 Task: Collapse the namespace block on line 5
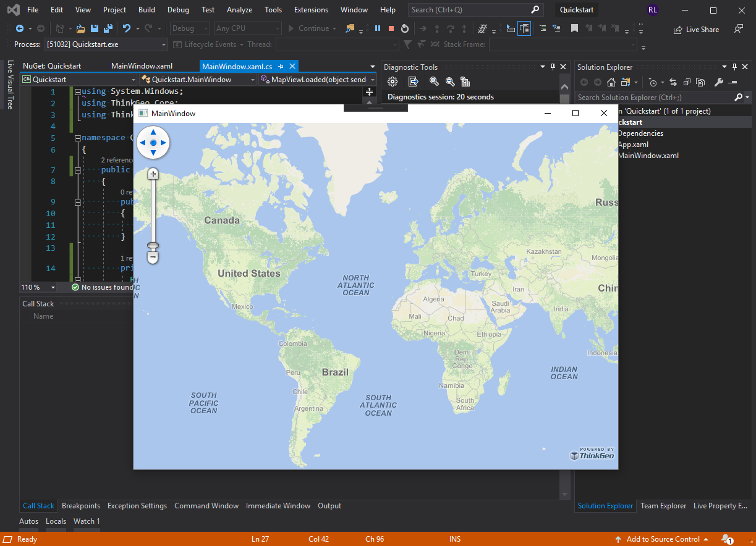pos(78,138)
